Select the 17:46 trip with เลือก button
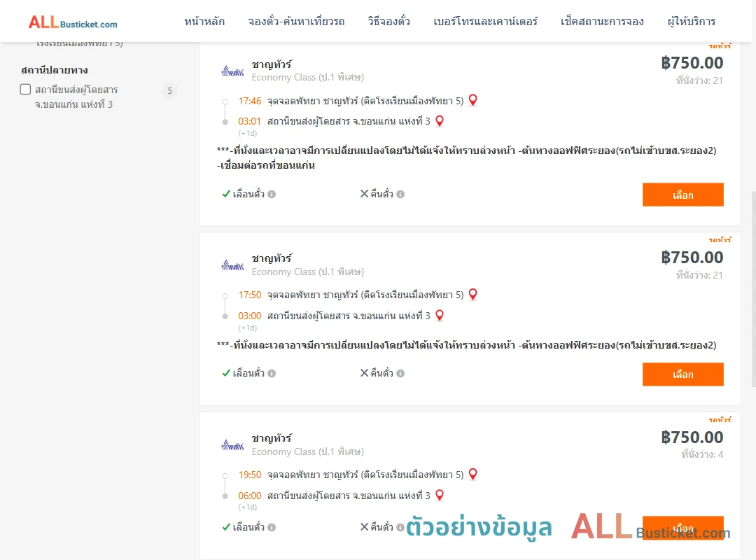Viewport: 756px width, 560px height. tap(682, 195)
